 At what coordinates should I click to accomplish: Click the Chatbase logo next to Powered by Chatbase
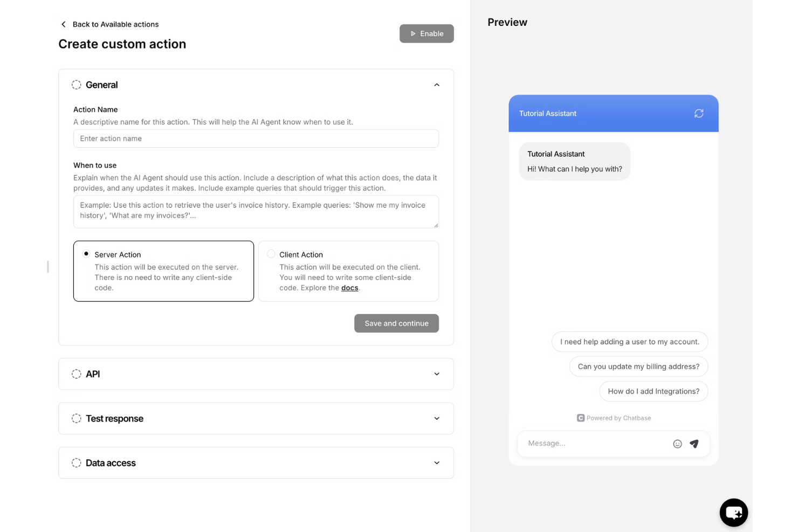581,418
